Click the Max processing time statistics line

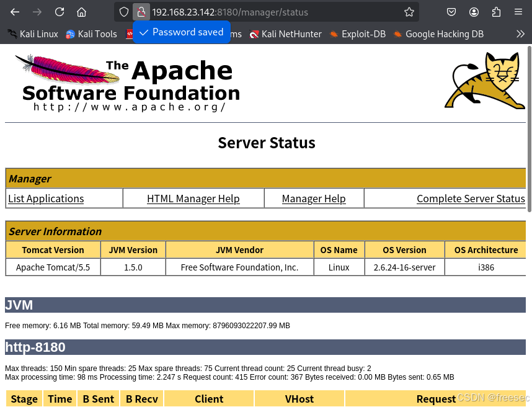[x=229, y=377]
